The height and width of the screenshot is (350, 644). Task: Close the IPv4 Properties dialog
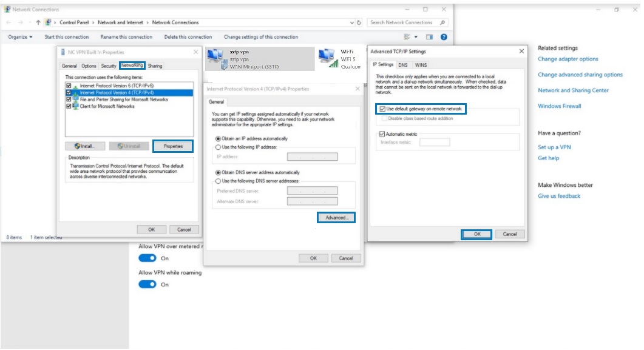(x=358, y=89)
